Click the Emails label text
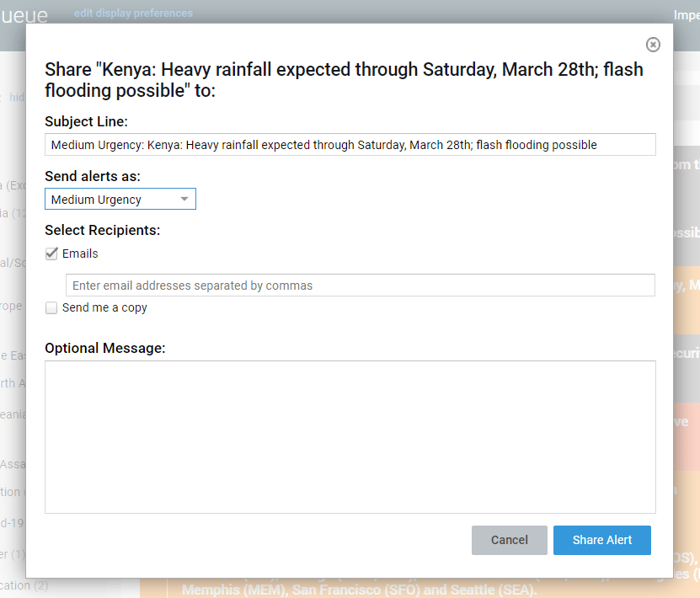 80,254
